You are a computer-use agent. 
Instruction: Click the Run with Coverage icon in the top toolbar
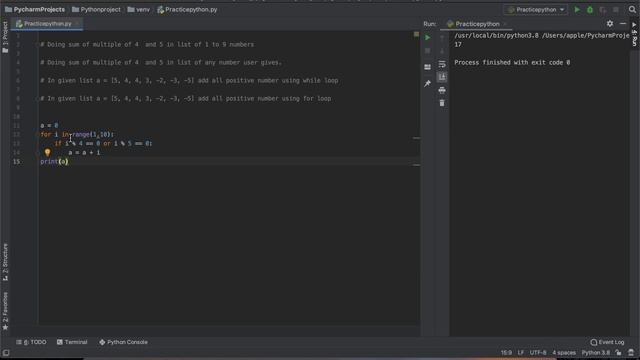(603, 9)
